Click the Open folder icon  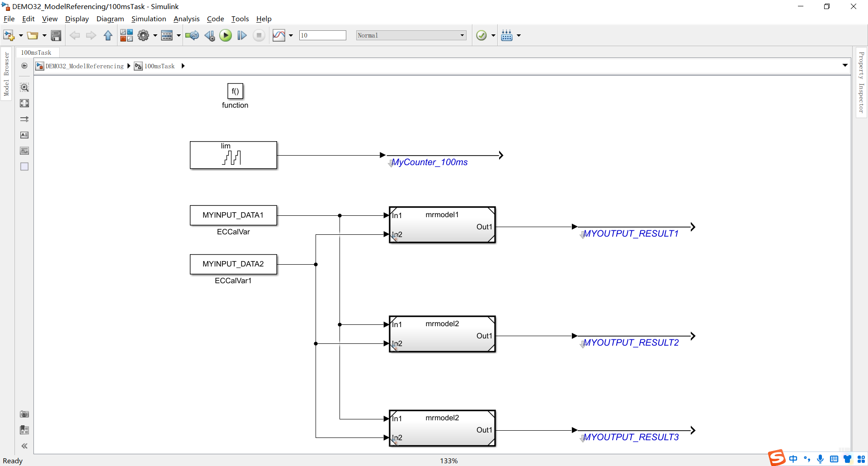[33, 35]
